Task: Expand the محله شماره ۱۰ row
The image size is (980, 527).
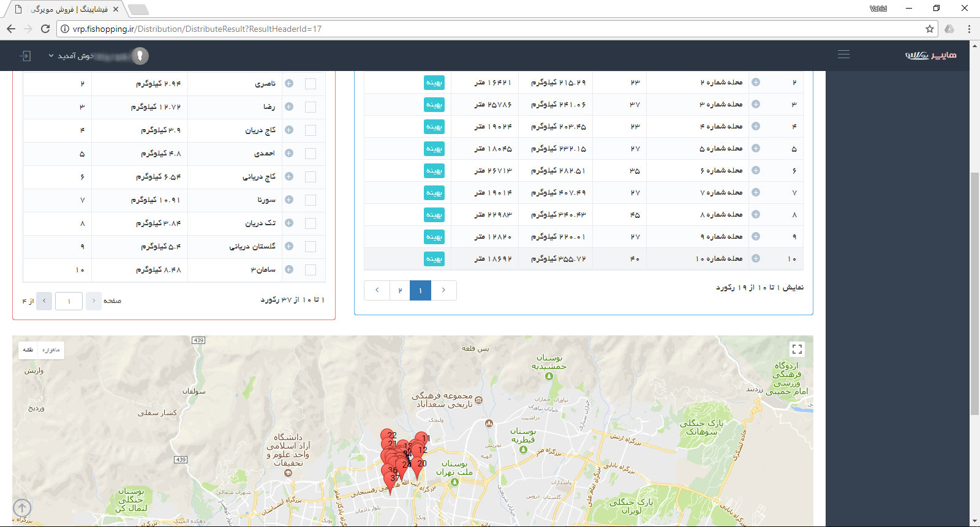Action: (x=756, y=259)
